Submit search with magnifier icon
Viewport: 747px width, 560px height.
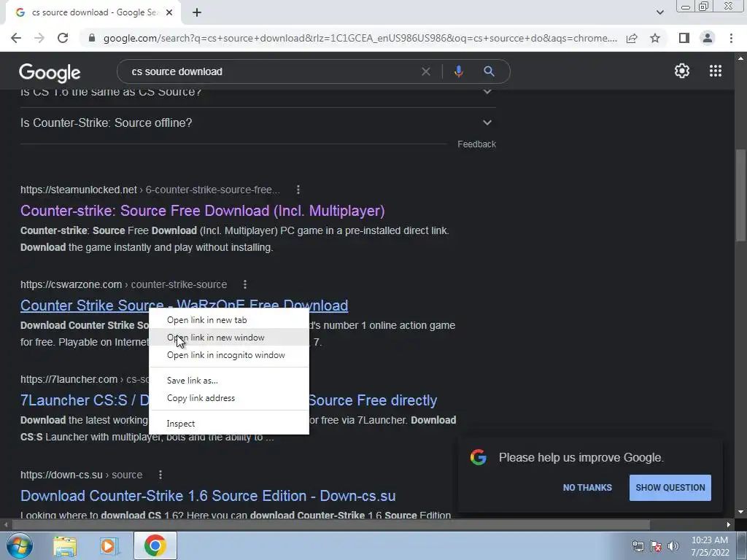click(x=489, y=71)
